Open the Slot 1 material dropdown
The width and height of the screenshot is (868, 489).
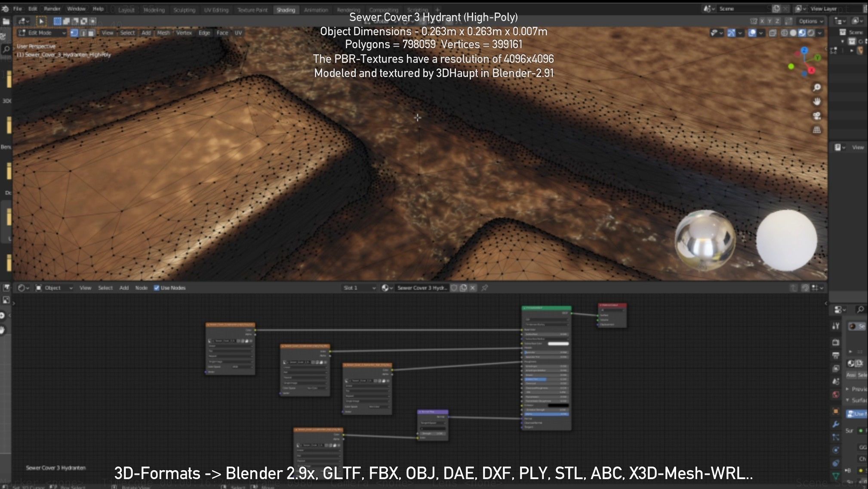(359, 288)
